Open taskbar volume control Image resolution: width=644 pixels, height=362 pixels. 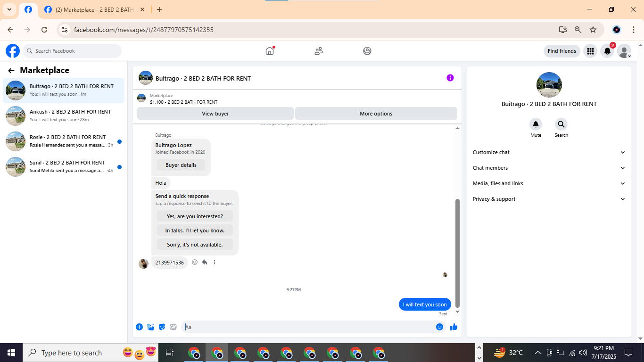[583, 353]
